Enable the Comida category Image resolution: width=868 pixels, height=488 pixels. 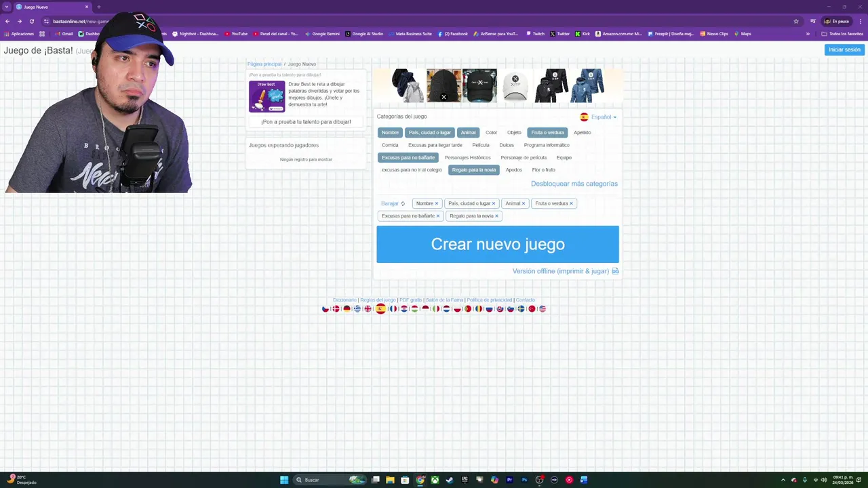coord(390,145)
